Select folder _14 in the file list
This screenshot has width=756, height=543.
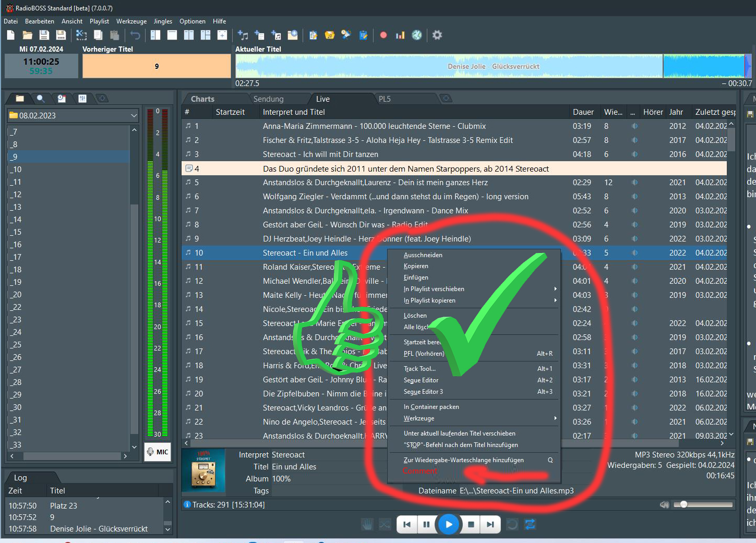[x=17, y=220]
